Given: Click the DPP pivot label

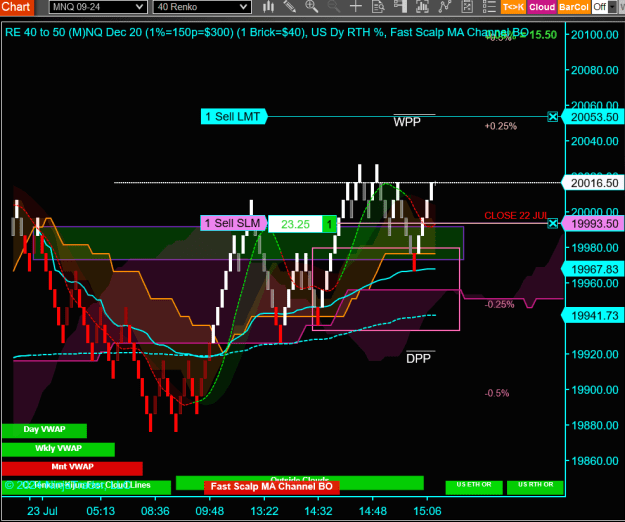Looking at the screenshot, I should (x=419, y=359).
